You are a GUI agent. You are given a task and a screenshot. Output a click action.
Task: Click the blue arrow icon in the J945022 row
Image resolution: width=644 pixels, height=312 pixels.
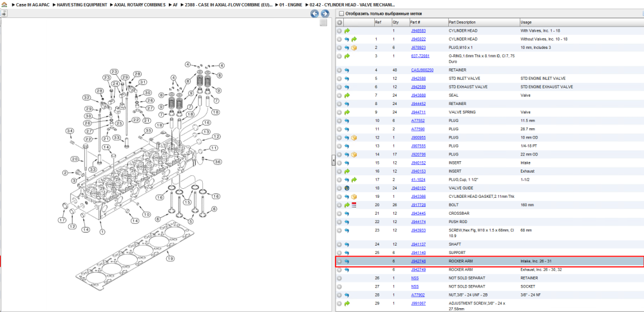(x=346, y=39)
